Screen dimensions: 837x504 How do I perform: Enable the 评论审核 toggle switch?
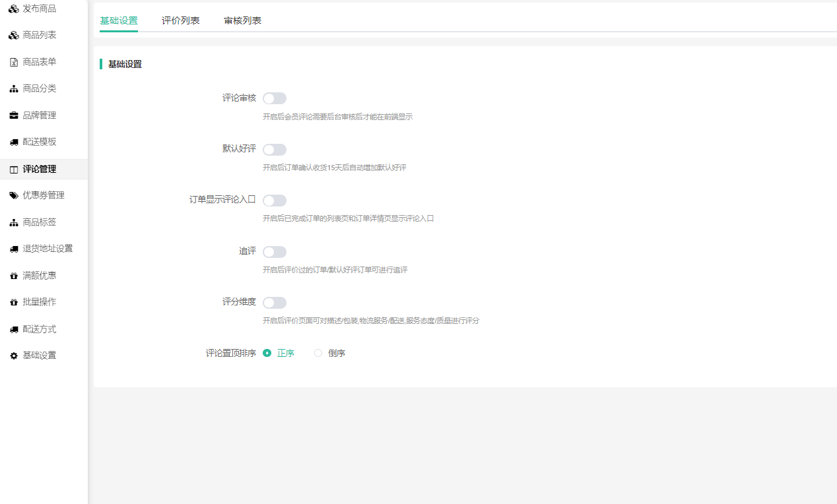point(274,98)
